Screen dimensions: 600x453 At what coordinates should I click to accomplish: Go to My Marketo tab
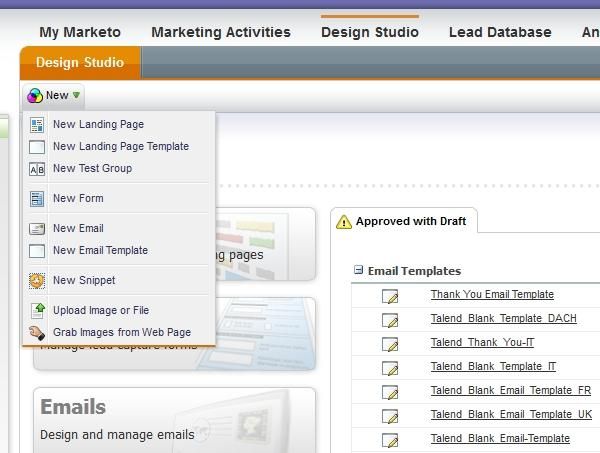point(80,32)
